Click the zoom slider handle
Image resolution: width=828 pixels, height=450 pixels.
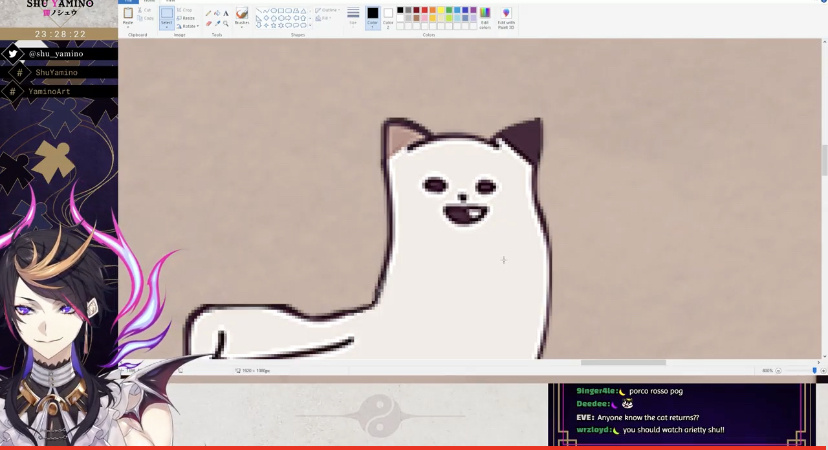[x=814, y=371]
